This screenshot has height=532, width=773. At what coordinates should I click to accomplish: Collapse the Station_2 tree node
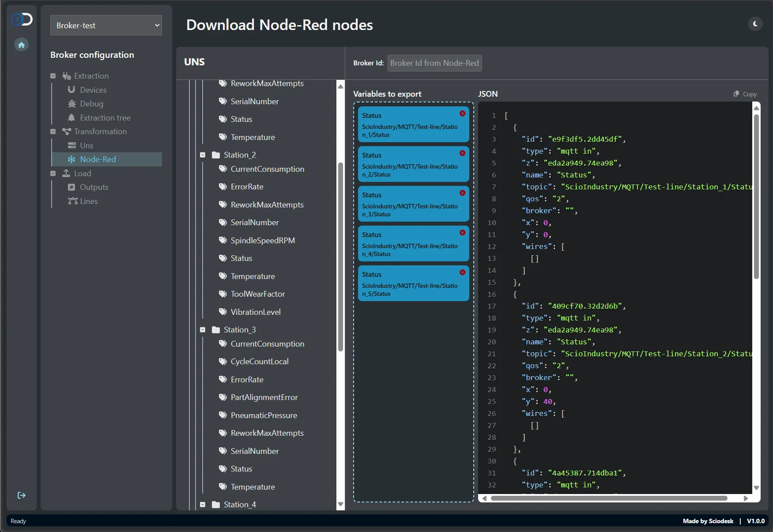coord(203,155)
